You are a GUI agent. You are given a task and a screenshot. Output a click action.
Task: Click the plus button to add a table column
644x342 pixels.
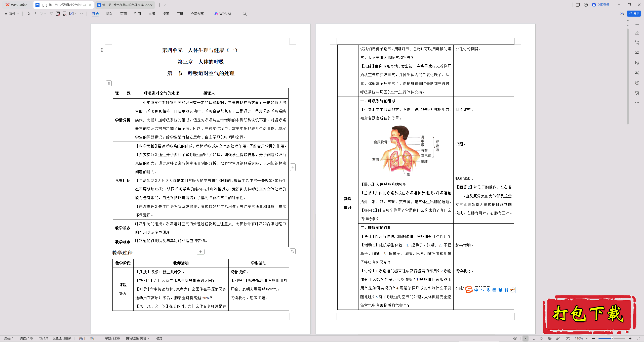coord(293,167)
